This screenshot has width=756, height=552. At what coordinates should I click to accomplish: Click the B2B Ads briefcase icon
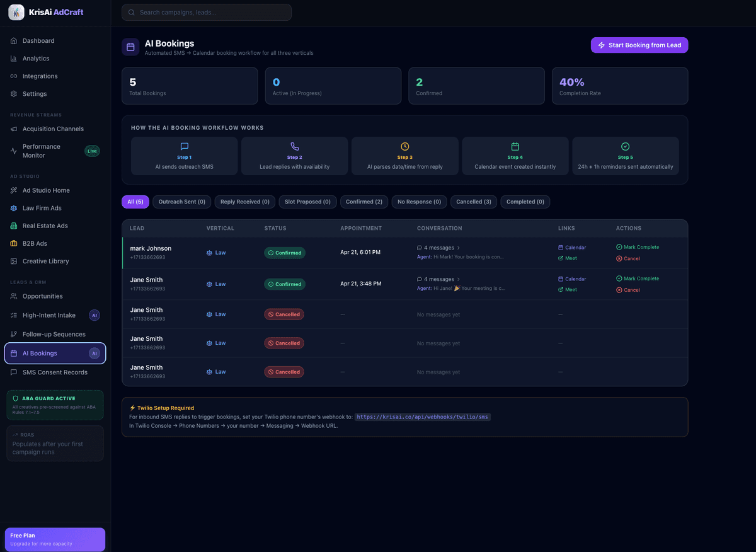pos(14,243)
